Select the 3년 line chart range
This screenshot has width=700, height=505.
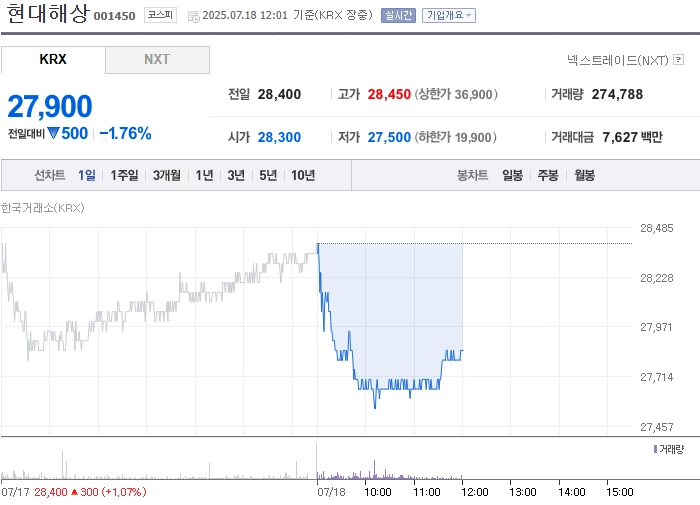coord(236,175)
